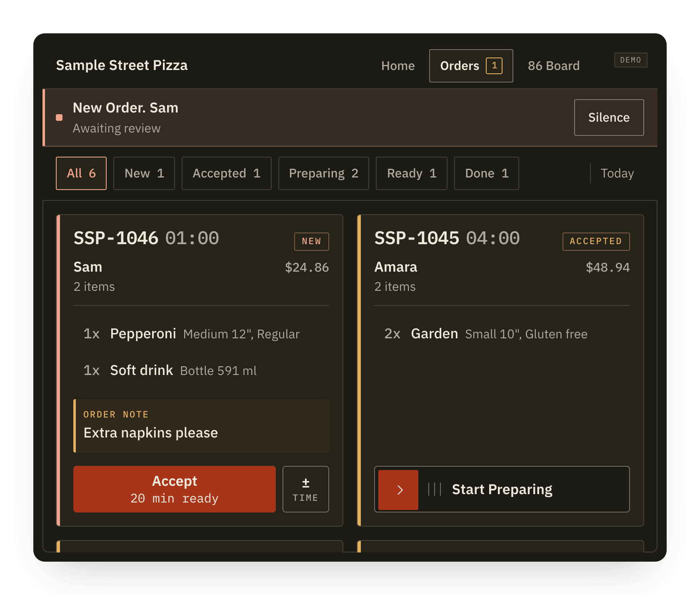Silence the new order alert

coord(609,117)
